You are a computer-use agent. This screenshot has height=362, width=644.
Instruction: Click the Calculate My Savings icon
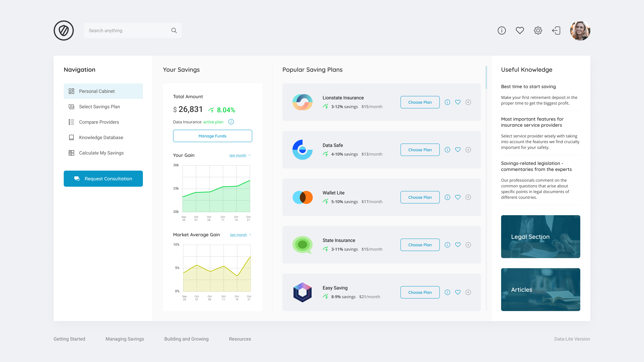coord(71,153)
